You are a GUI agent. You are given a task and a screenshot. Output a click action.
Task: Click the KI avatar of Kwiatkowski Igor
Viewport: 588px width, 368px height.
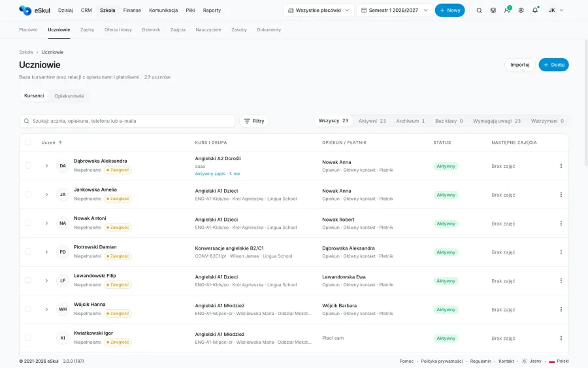tap(63, 338)
